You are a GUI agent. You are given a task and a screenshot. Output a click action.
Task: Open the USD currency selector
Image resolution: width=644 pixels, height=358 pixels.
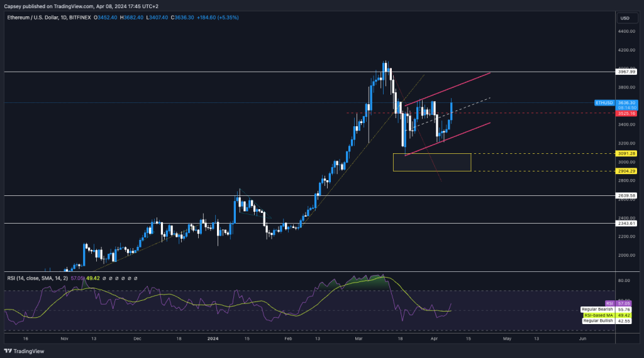point(627,18)
